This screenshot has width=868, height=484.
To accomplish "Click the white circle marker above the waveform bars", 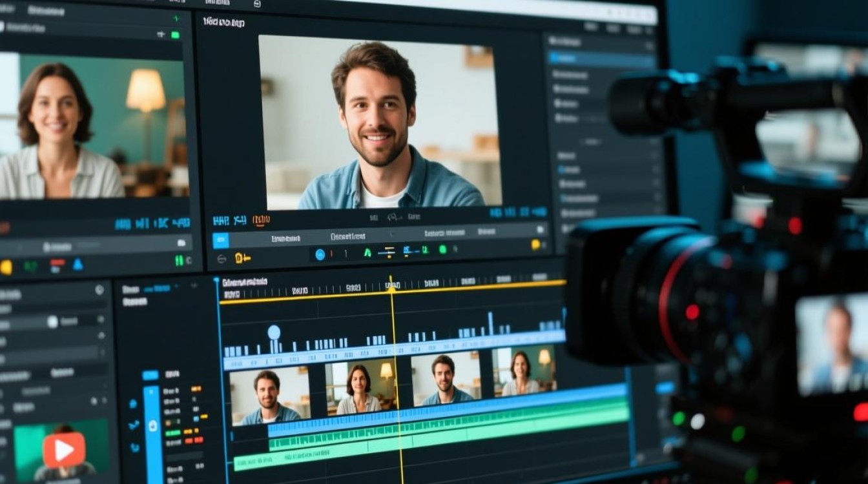I will pyautogui.click(x=274, y=332).
